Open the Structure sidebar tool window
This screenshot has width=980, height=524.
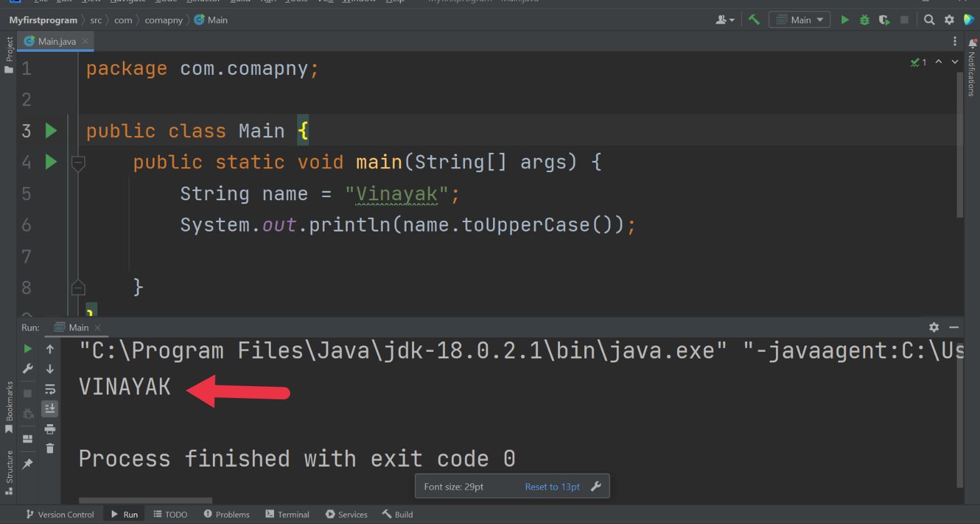(9, 472)
